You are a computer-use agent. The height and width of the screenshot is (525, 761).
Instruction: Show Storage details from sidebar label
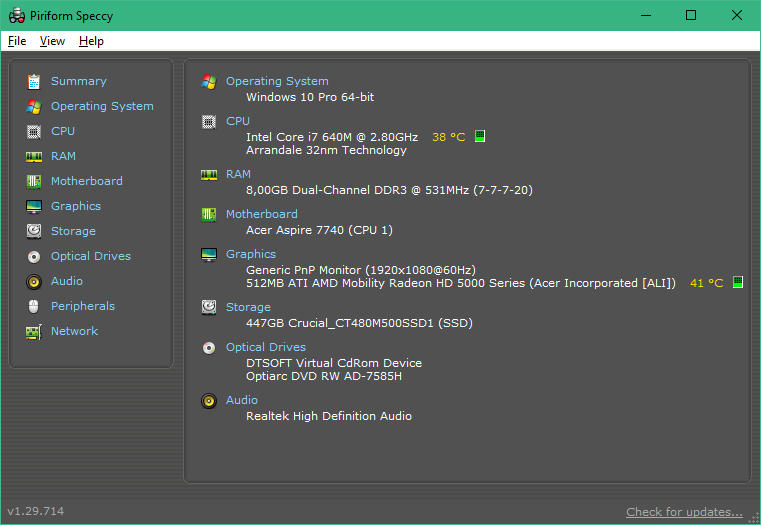point(73,231)
